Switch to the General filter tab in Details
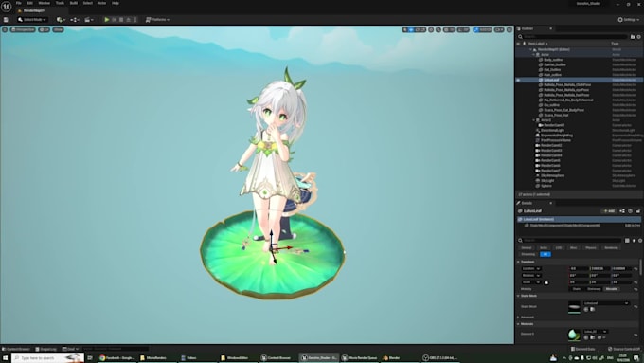This screenshot has width=644, height=363. tap(527, 248)
